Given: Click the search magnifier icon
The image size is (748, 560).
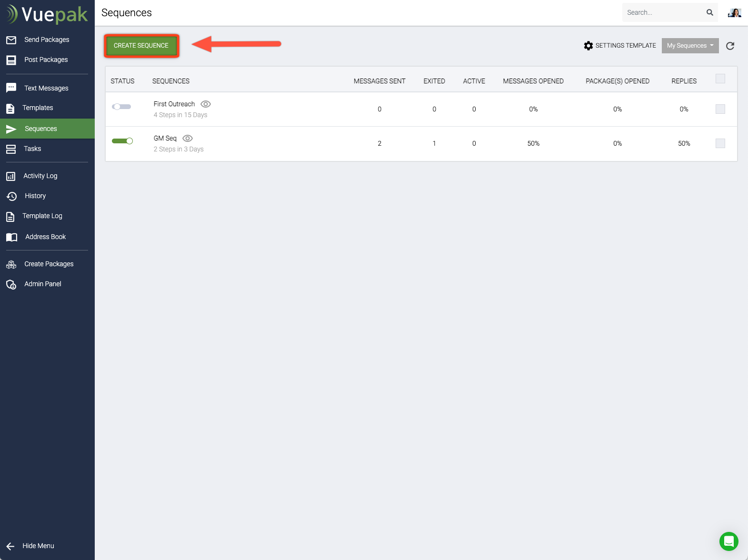Looking at the screenshot, I should click(709, 12).
